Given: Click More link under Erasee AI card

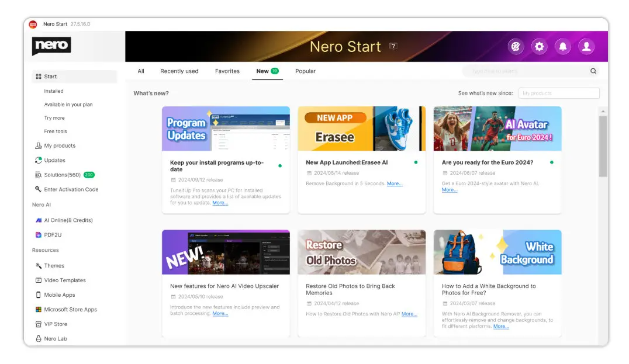Looking at the screenshot, I should [x=395, y=183].
